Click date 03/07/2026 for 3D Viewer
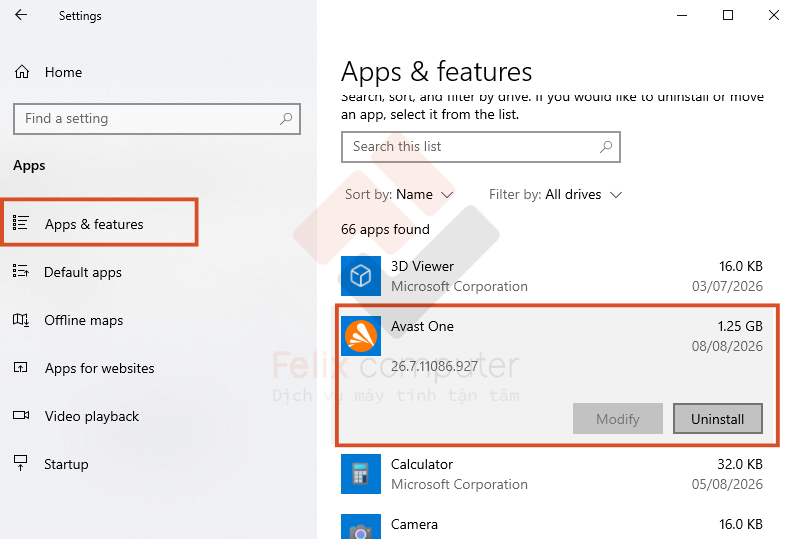This screenshot has width=792, height=539. (x=727, y=286)
